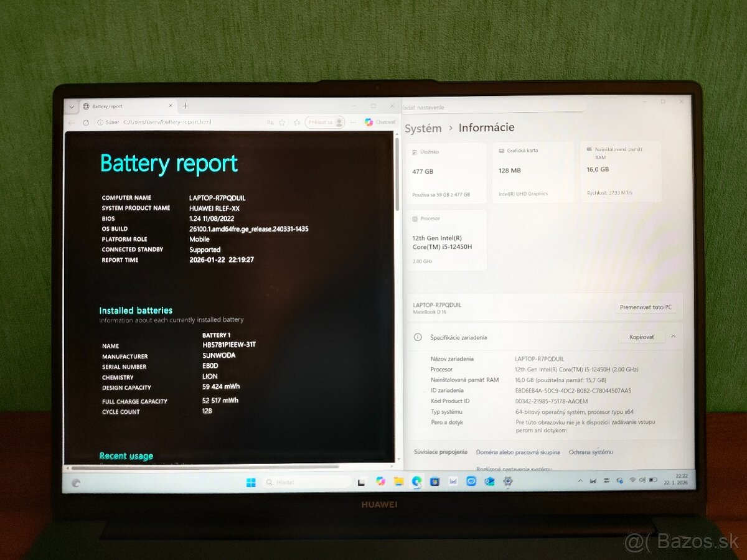747x560 pixels.
Task: Expand hidden icons arrow in taskbar
Action: [580, 480]
